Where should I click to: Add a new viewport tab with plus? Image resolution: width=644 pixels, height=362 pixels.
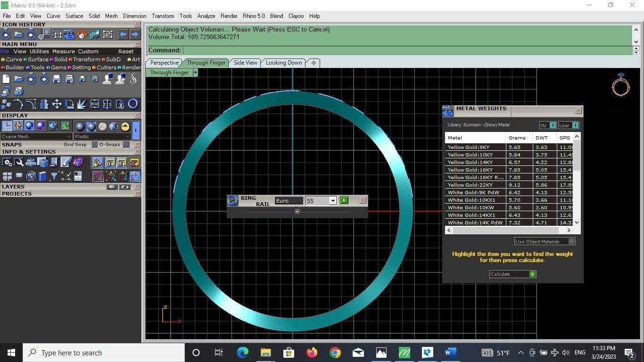click(x=314, y=63)
